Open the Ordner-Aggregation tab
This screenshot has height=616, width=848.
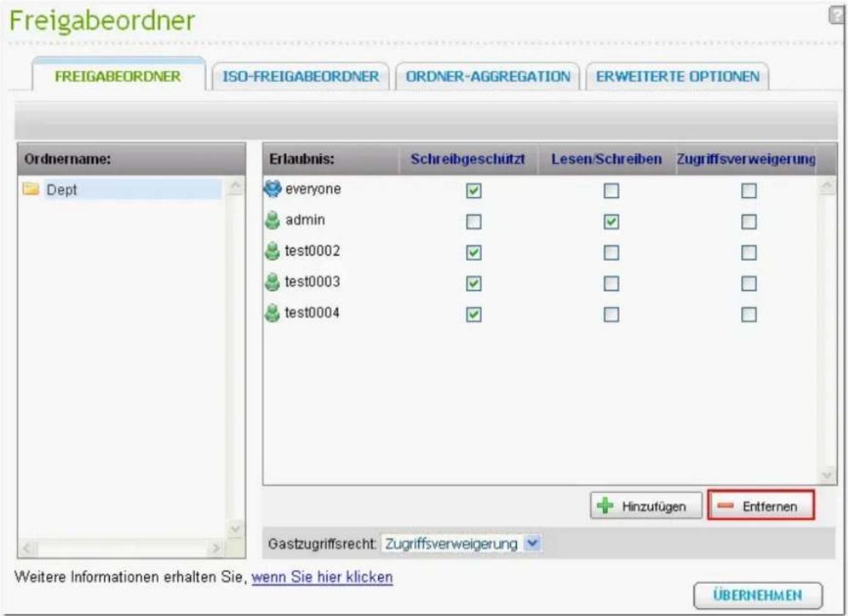(488, 76)
